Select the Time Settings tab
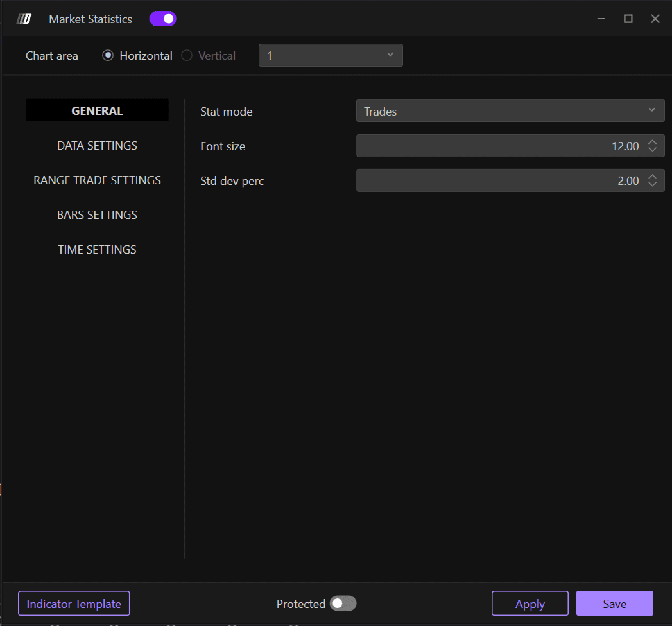The image size is (672, 626). [x=97, y=250]
